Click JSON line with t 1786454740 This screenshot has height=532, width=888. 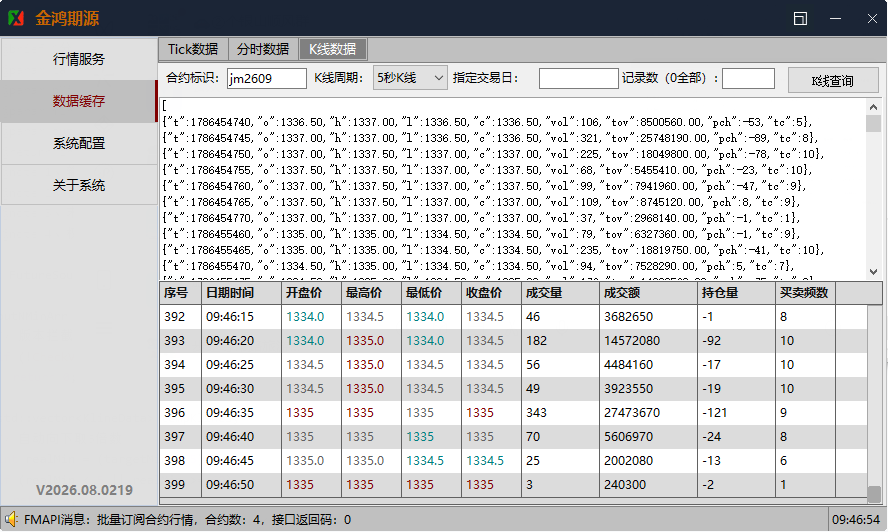488,122
